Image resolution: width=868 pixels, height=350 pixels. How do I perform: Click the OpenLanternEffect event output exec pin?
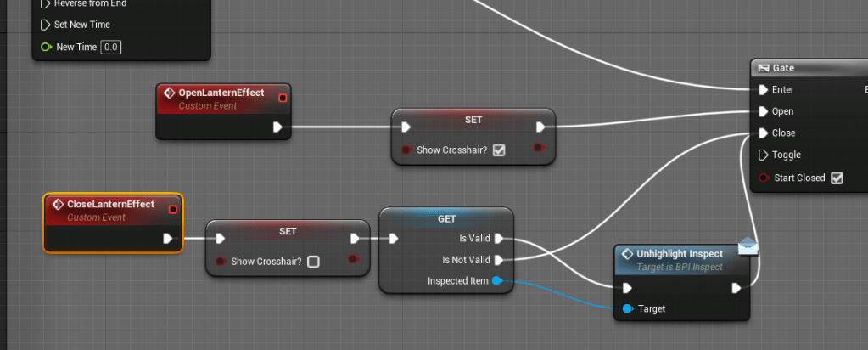(277, 127)
